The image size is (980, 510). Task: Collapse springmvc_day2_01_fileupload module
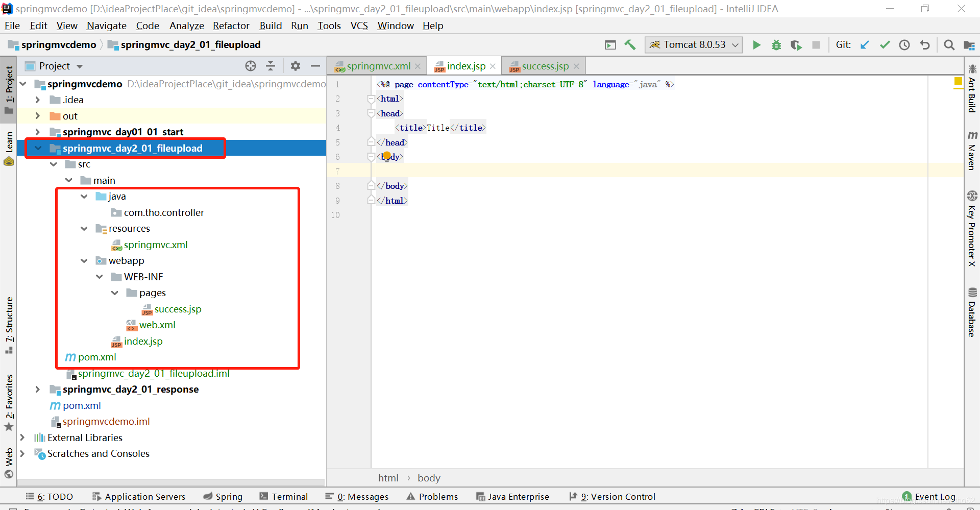[x=38, y=148]
